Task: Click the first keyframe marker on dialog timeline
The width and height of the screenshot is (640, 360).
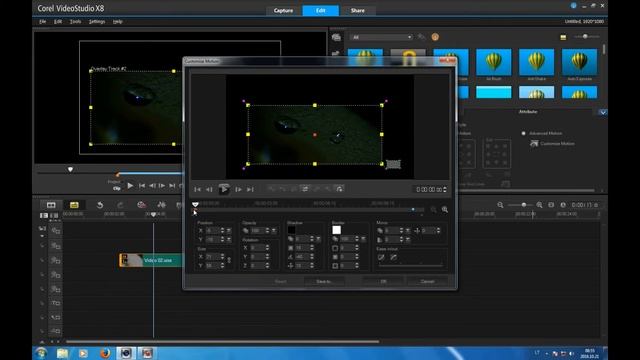Action: click(194, 210)
